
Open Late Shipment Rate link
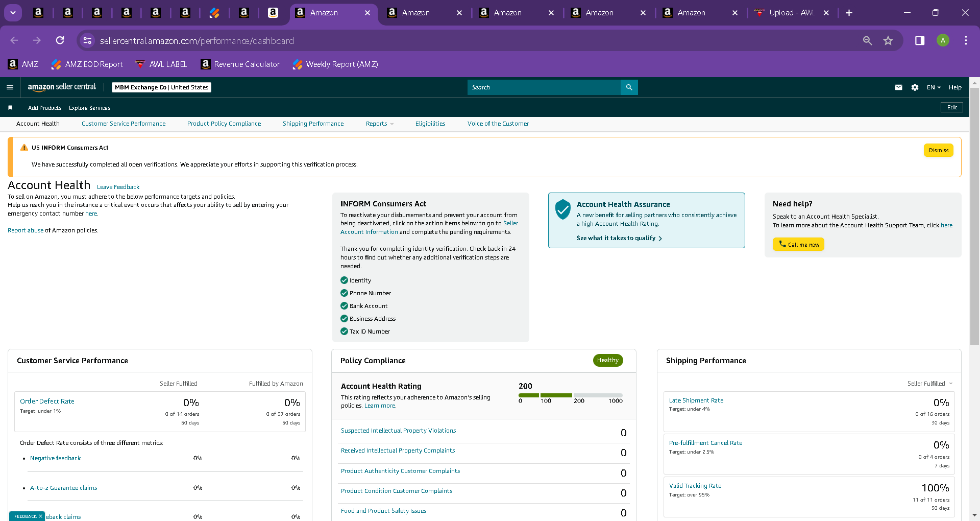(x=696, y=400)
